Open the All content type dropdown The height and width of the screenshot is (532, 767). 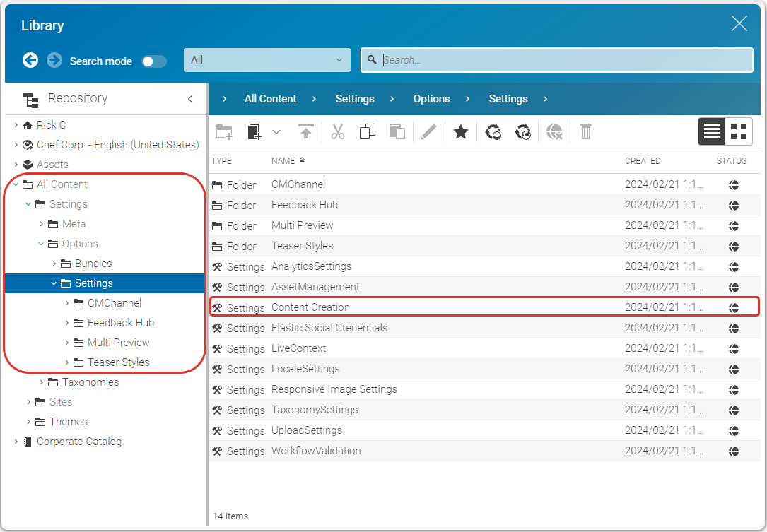coord(267,60)
